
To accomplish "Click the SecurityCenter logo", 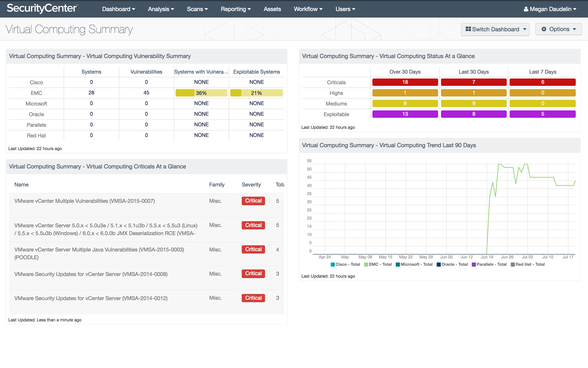I will [x=42, y=8].
